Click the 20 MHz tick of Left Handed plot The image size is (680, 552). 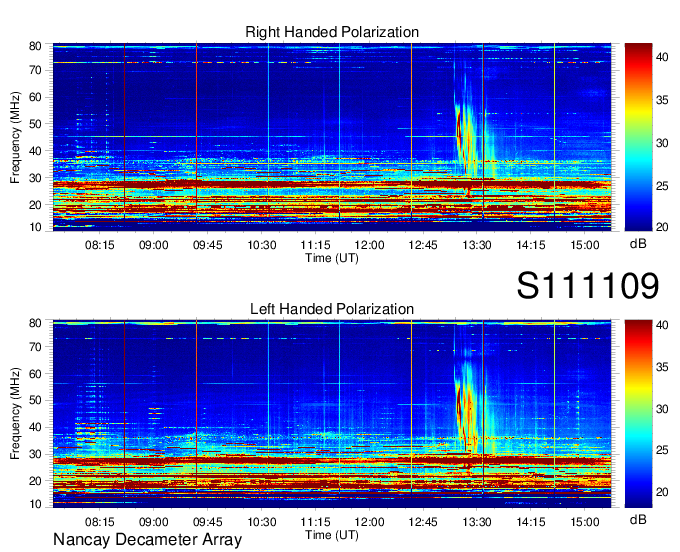[x=35, y=481]
